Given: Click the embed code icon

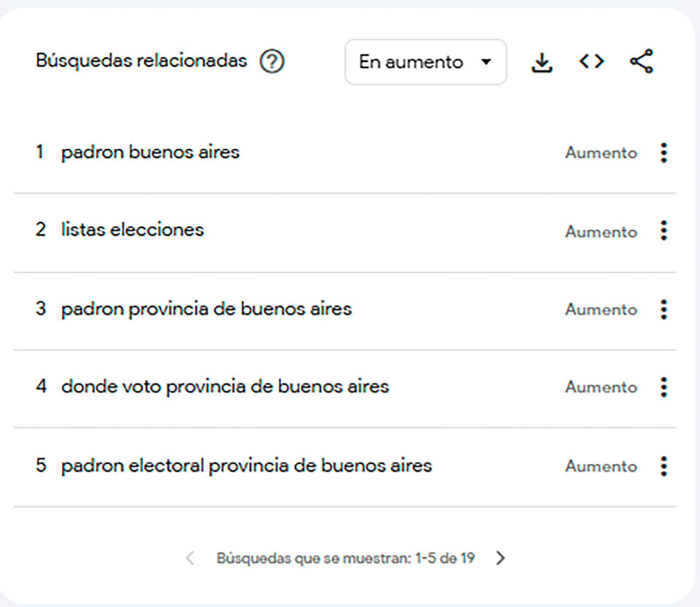Looking at the screenshot, I should 592,62.
